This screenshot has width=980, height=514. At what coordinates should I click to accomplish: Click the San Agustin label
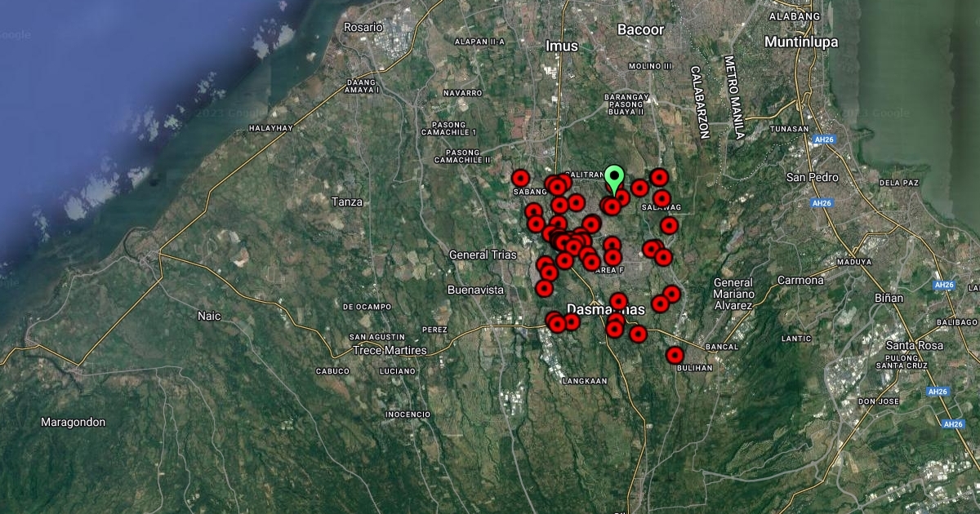click(x=376, y=337)
